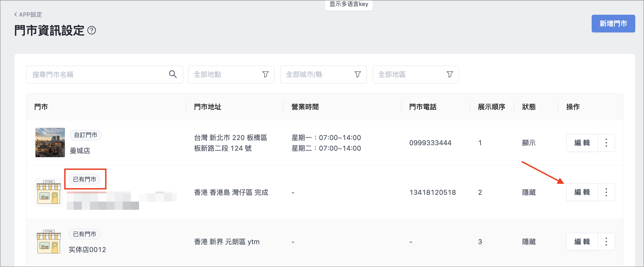This screenshot has height=267, width=644.
Task: Open more options for 曼城店 row
Action: [606, 143]
